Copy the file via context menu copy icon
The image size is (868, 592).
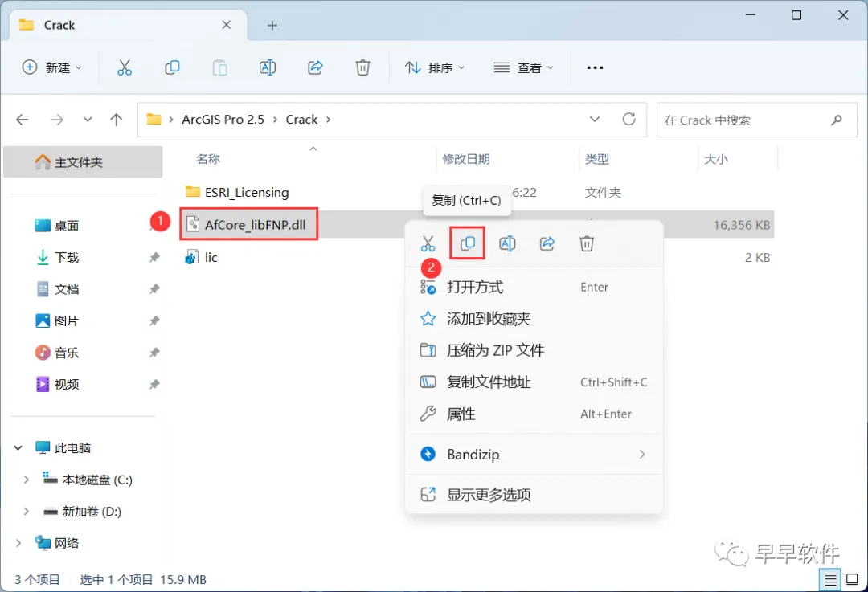coord(468,243)
